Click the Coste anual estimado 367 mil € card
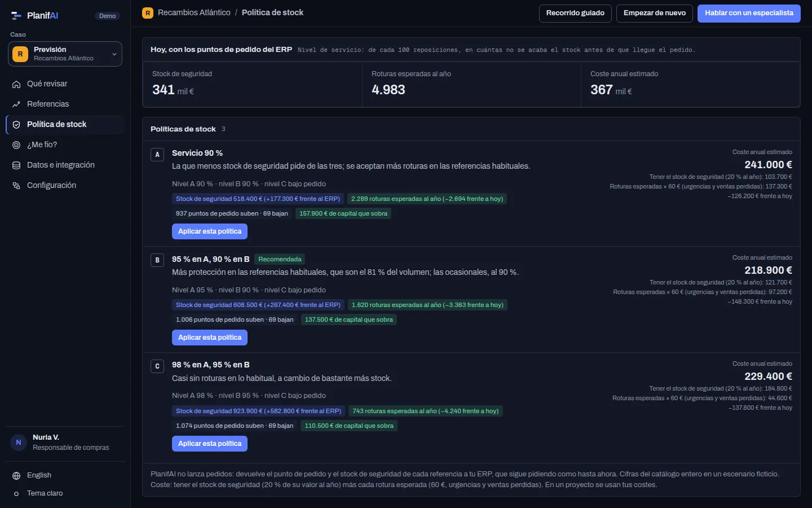The image size is (812, 508). click(691, 84)
